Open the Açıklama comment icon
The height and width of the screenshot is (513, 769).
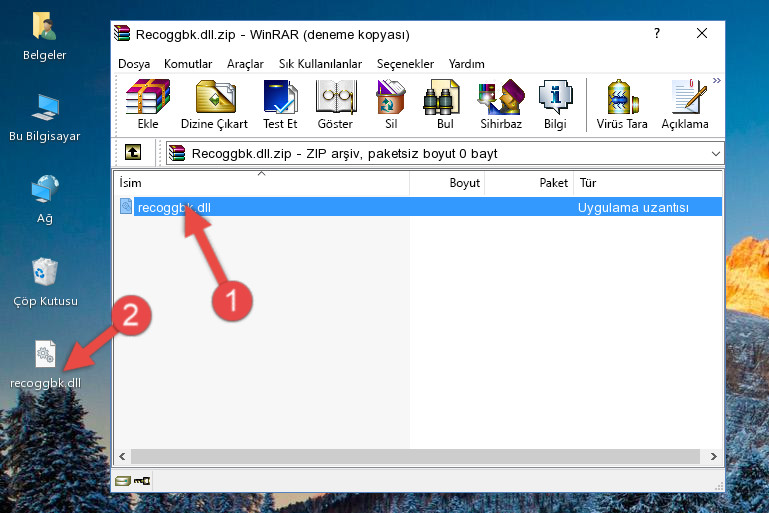tap(685, 104)
